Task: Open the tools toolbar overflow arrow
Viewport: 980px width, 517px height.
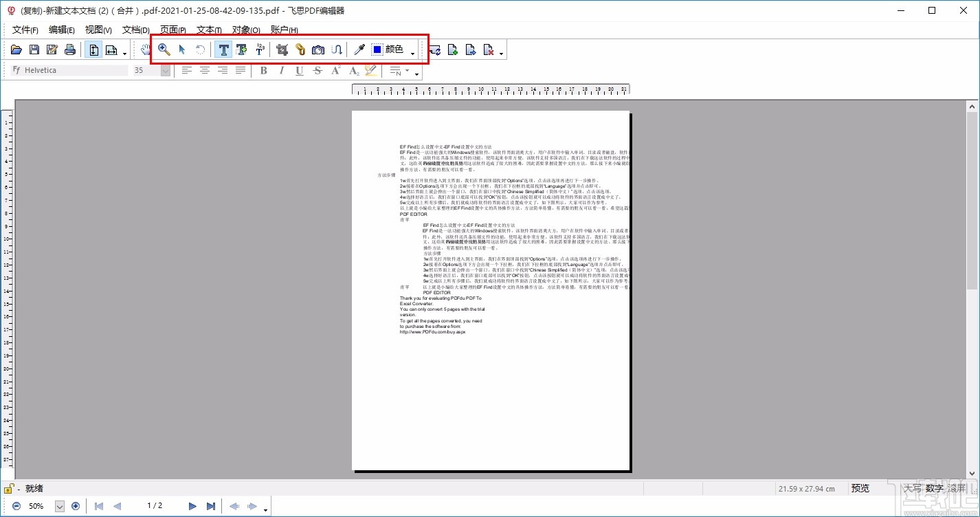Action: point(413,53)
